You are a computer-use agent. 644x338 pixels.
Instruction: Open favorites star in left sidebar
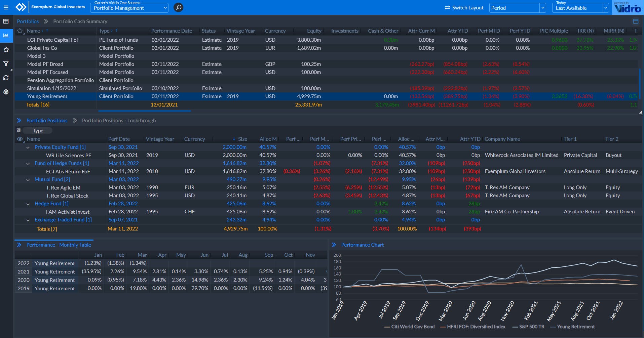(x=6, y=50)
